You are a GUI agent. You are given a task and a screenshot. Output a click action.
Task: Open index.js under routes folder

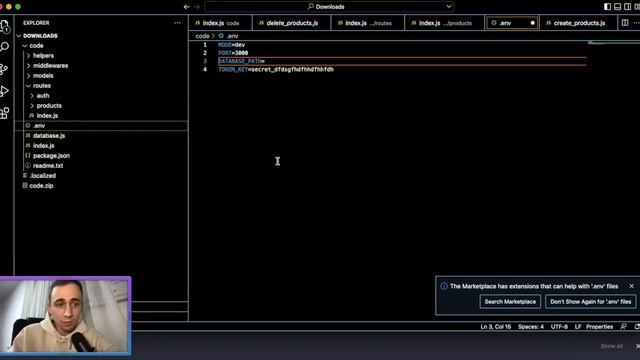pyautogui.click(x=101, y=116)
